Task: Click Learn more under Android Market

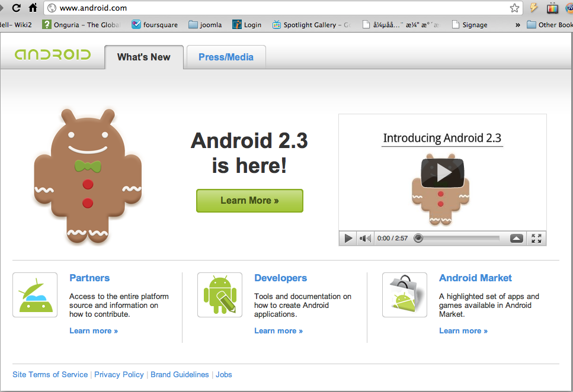Action: [463, 330]
